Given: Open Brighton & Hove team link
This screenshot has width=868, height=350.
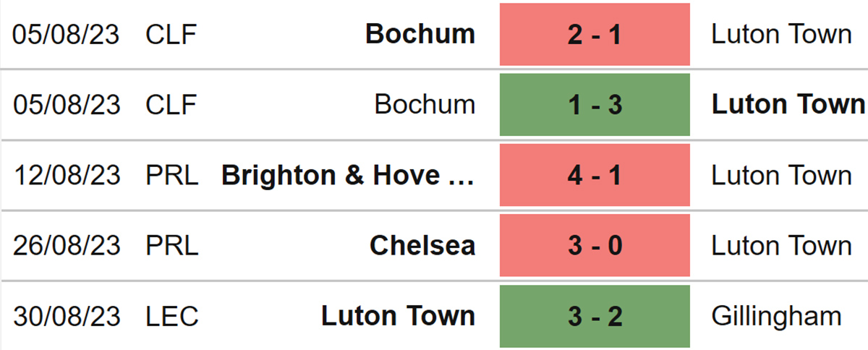Looking at the screenshot, I should pos(348,175).
